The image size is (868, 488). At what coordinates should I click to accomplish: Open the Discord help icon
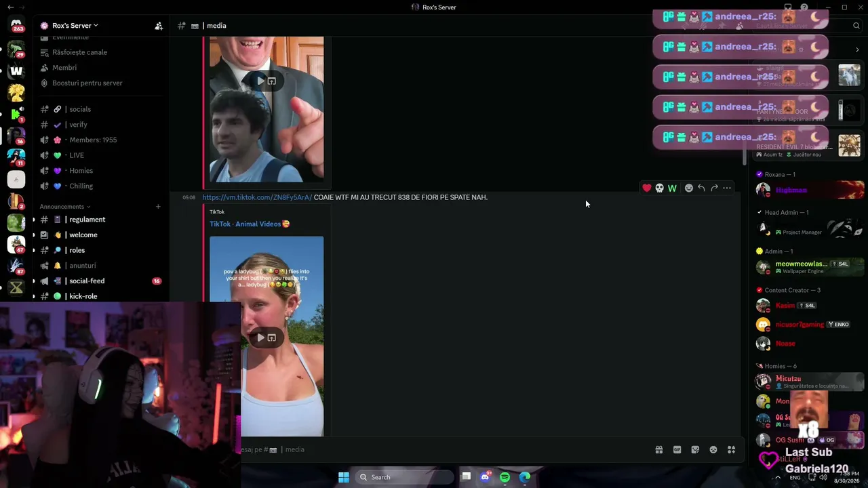pyautogui.click(x=804, y=7)
